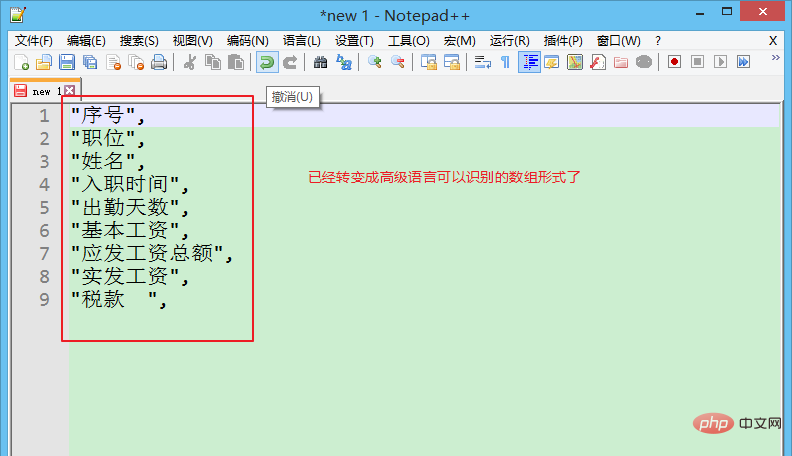Place cursor in the "序号", line

click(108, 116)
